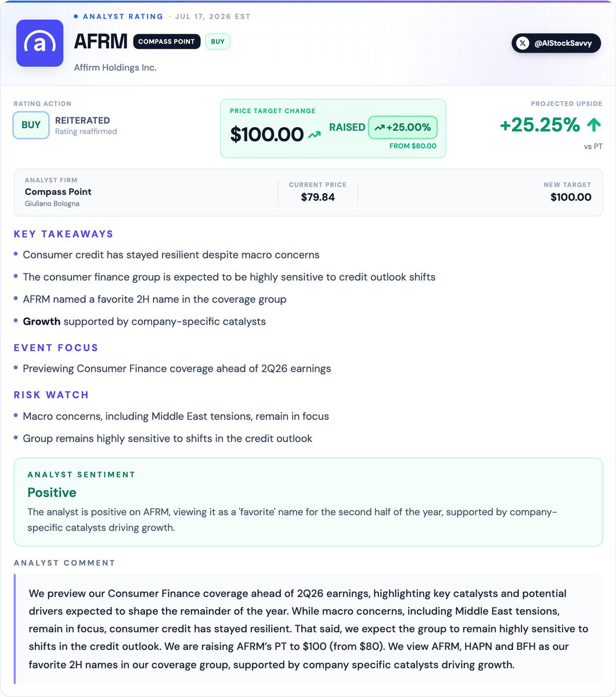Screen dimensions: 616x697
Task: Click the trend arrow next to $100.00
Action: click(x=315, y=135)
